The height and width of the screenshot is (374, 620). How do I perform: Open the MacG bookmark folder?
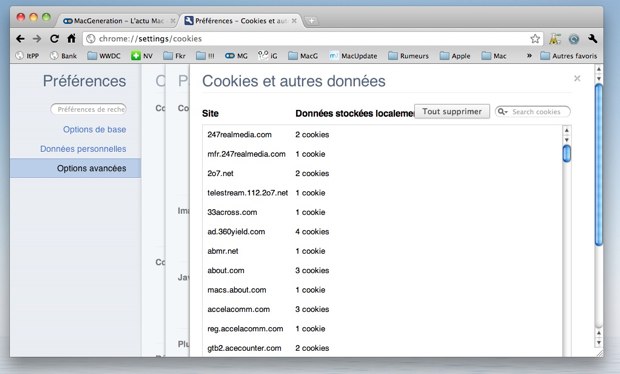pos(303,56)
